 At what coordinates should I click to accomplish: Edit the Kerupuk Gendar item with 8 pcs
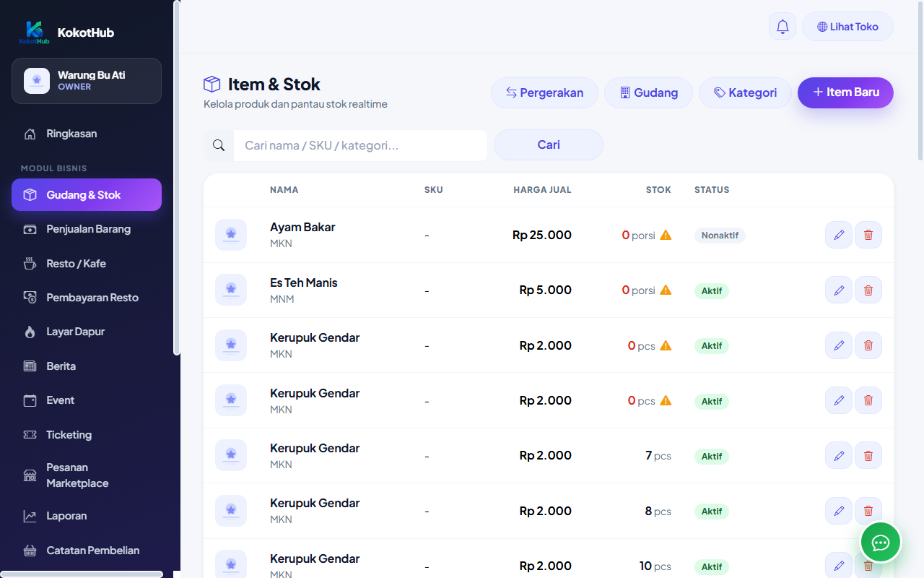click(x=839, y=511)
